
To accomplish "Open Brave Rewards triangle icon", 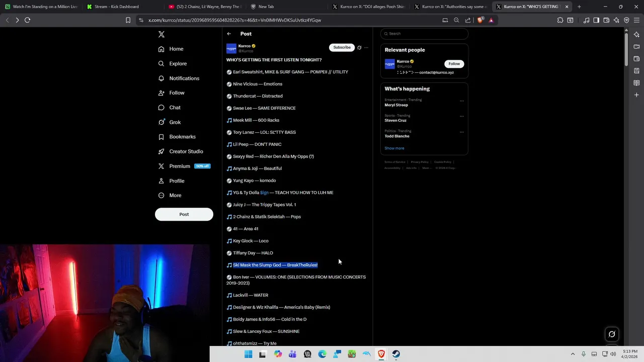I will click(x=491, y=20).
